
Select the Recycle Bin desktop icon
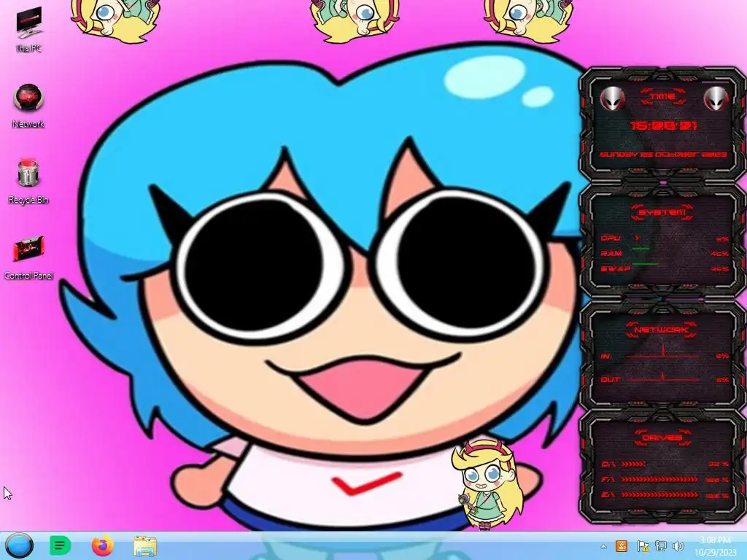click(28, 182)
